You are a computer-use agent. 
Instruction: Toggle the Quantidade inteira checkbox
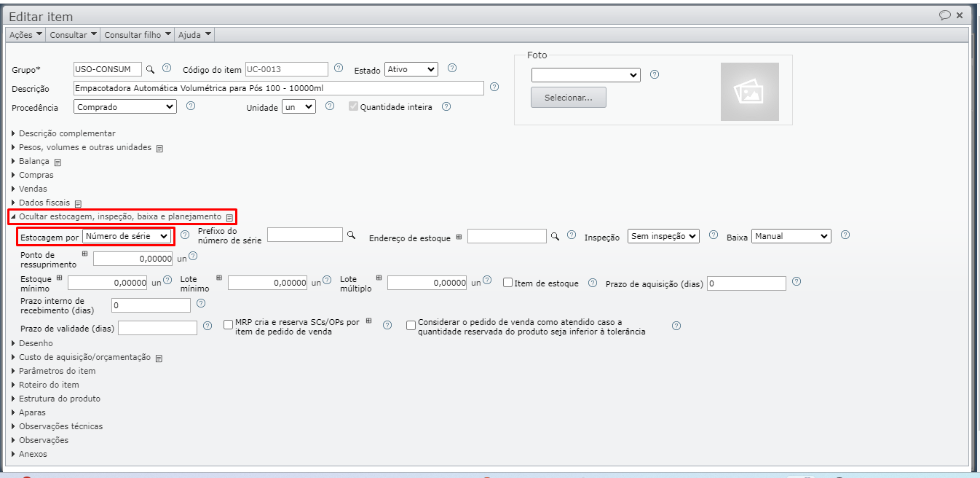click(354, 106)
